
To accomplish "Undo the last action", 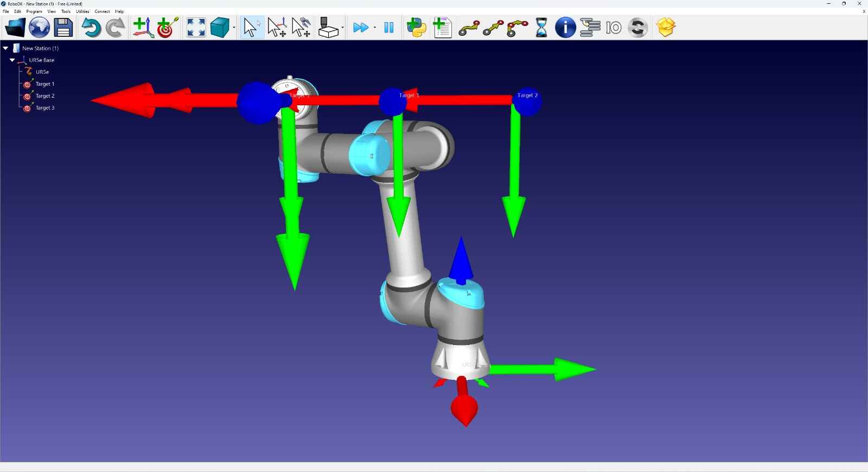I will (x=91, y=28).
